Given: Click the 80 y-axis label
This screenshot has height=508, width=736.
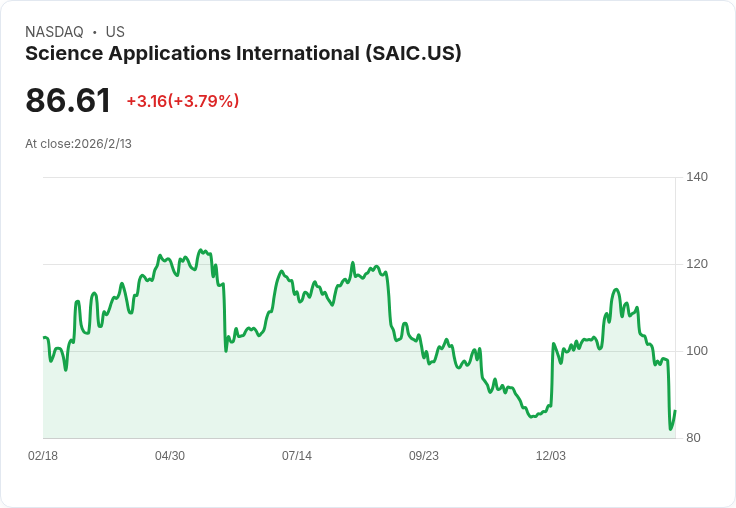Looking at the screenshot, I should click(x=694, y=438).
